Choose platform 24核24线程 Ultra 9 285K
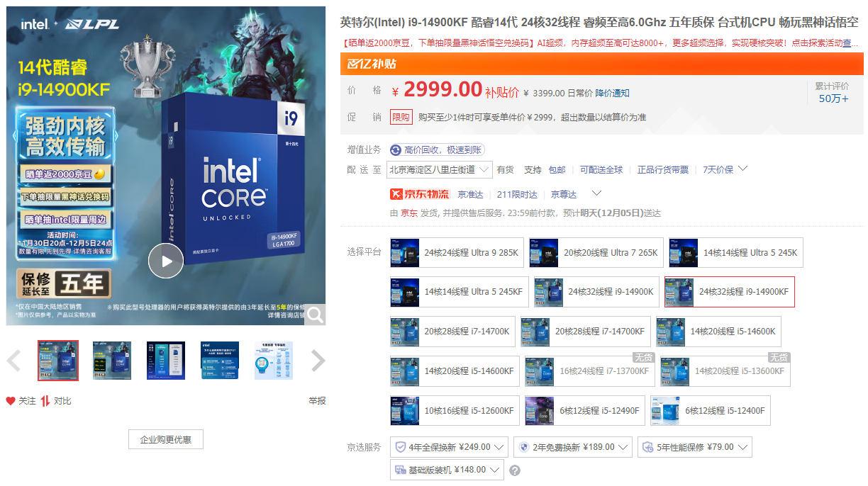 [x=457, y=253]
